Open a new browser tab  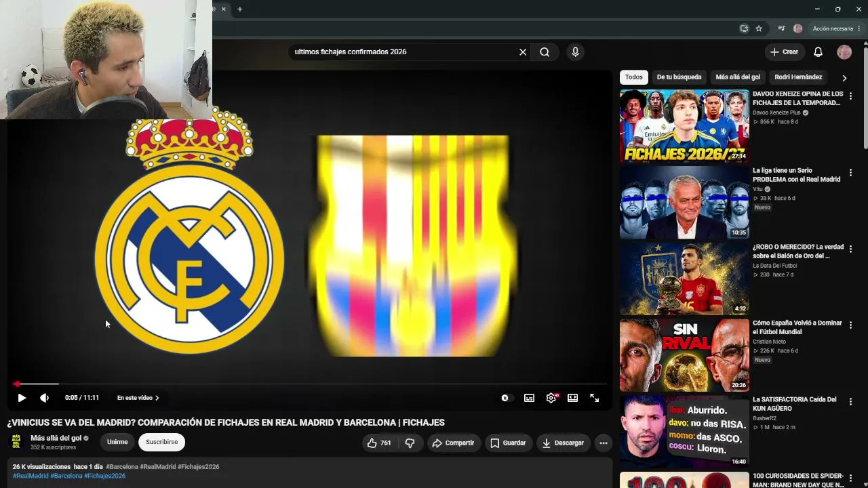coord(239,9)
